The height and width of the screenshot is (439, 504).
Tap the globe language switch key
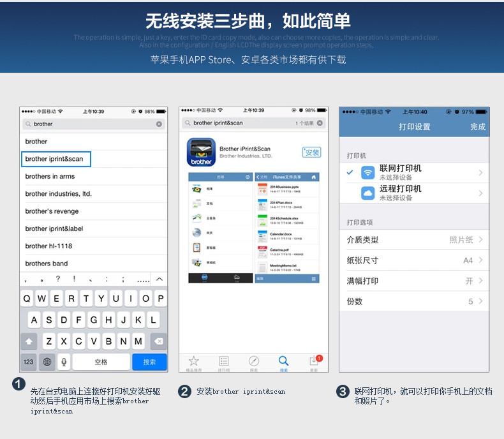[x=47, y=362]
